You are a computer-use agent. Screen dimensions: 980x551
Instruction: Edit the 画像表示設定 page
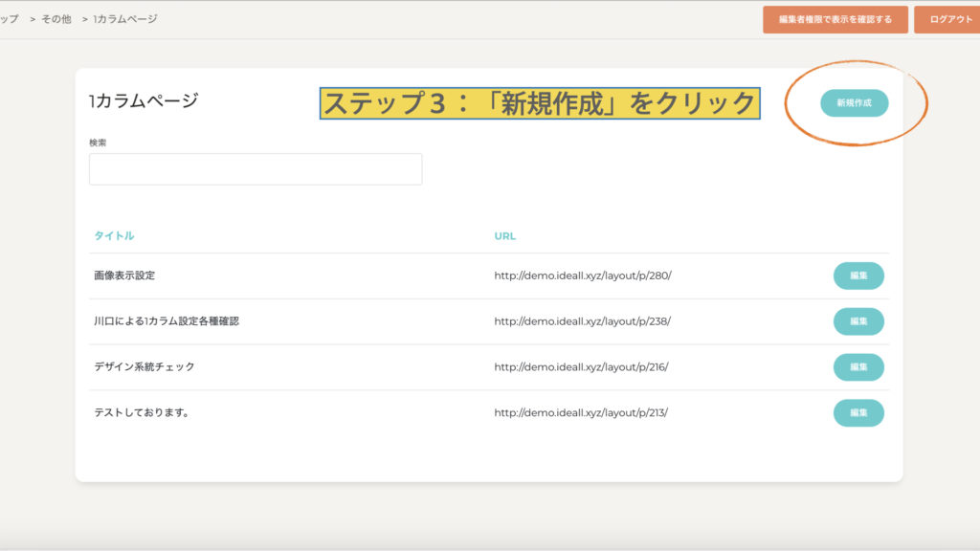point(858,275)
